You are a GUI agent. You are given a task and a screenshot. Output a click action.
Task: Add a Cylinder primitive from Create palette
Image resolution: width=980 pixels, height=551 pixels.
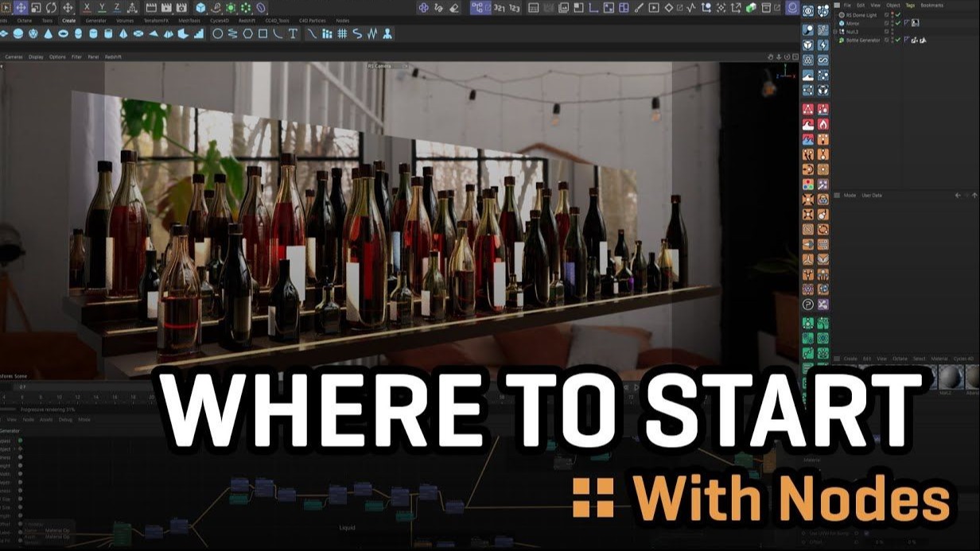pyautogui.click(x=93, y=34)
